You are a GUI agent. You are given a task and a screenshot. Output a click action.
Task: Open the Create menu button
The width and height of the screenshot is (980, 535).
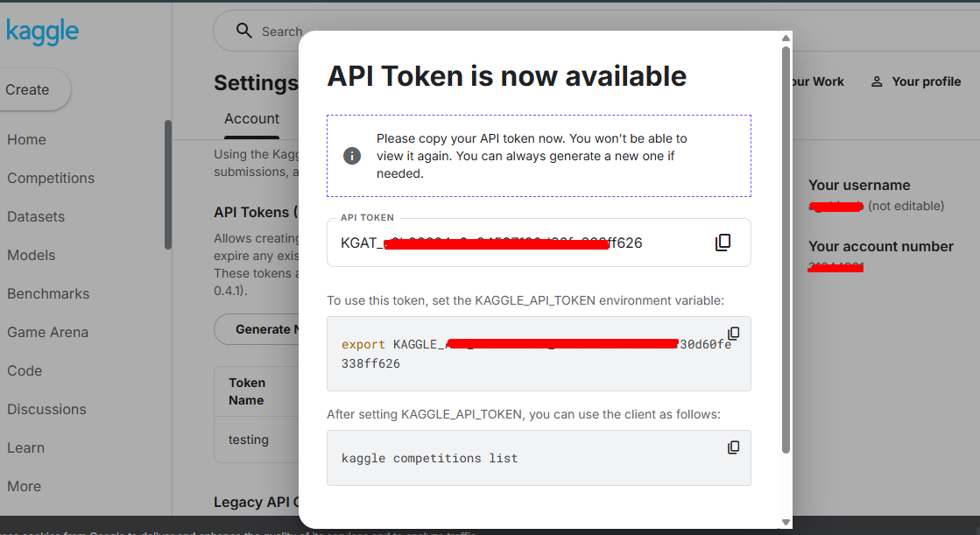coord(28,89)
